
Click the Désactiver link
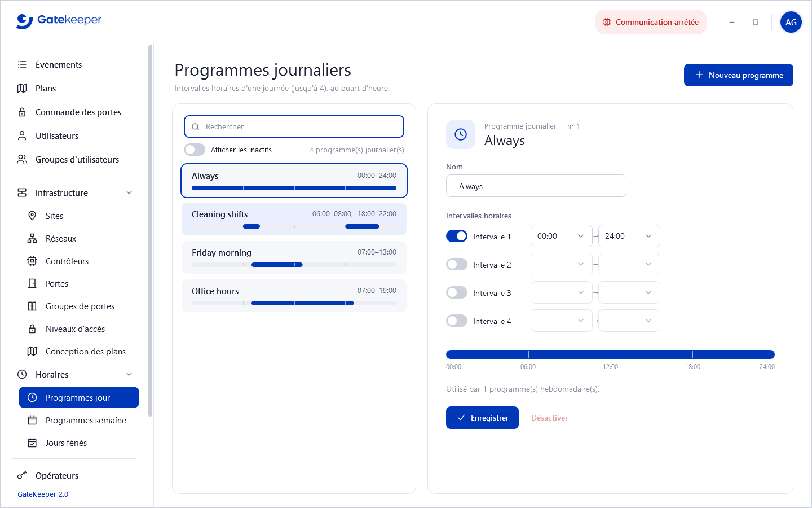549,418
